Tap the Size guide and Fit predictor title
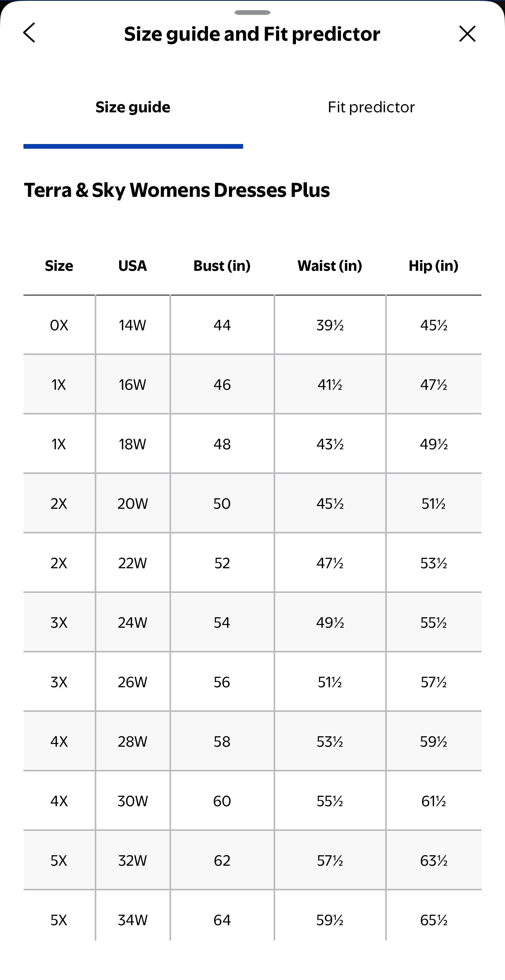 [252, 34]
